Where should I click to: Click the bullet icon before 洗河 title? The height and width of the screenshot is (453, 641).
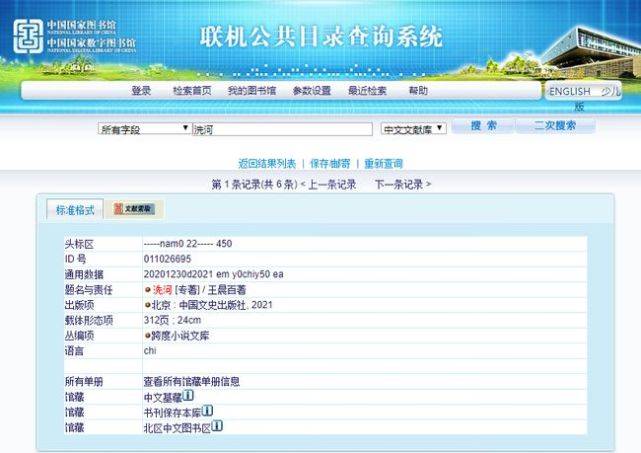(x=147, y=290)
